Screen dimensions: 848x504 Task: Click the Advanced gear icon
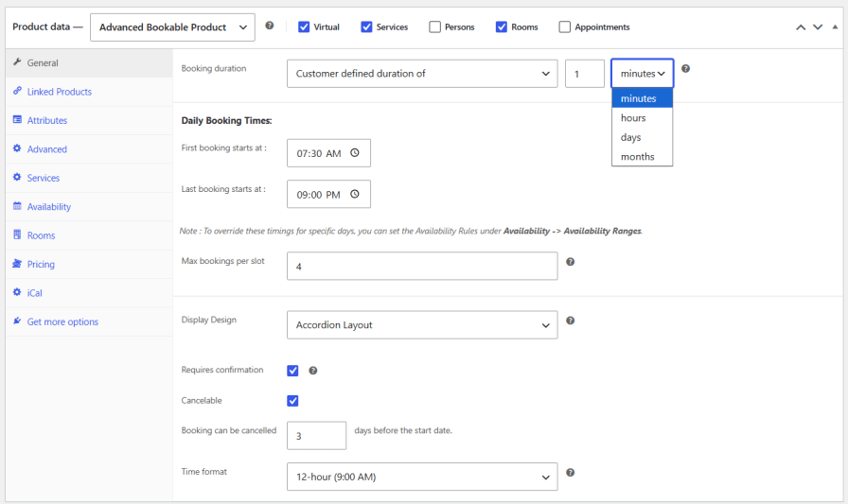tap(17, 148)
